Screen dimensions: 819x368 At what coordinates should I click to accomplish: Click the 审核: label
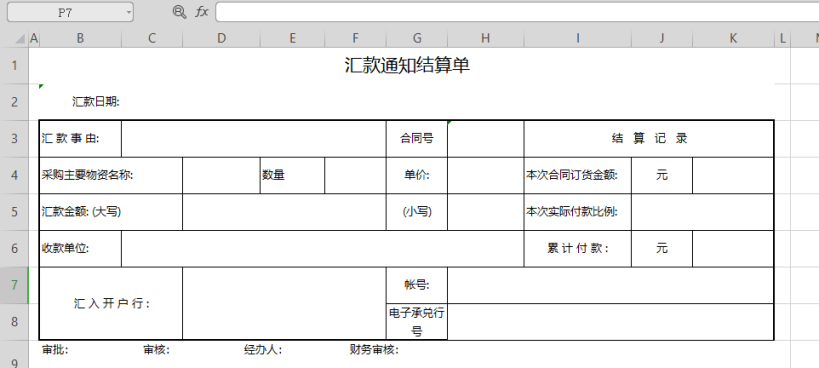click(156, 350)
